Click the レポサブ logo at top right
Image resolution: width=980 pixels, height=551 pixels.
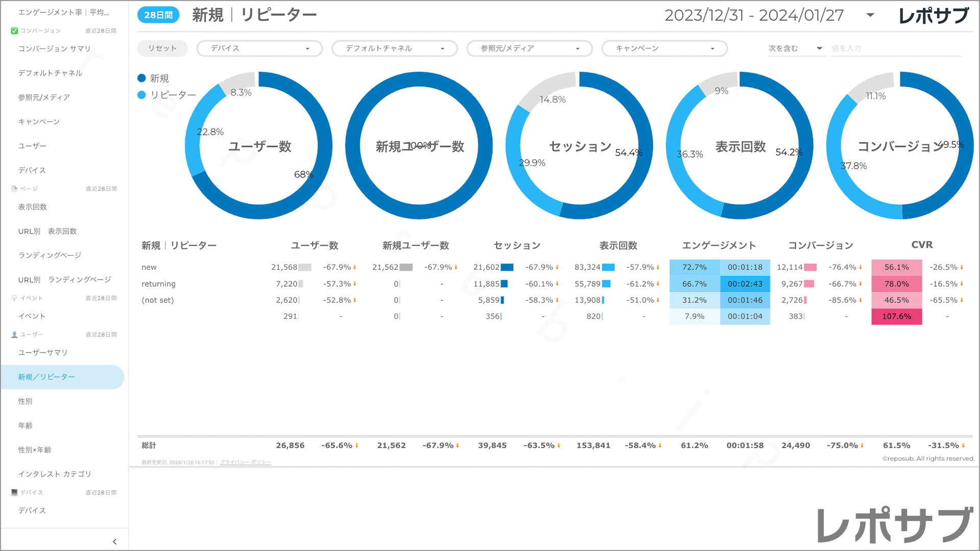click(933, 16)
